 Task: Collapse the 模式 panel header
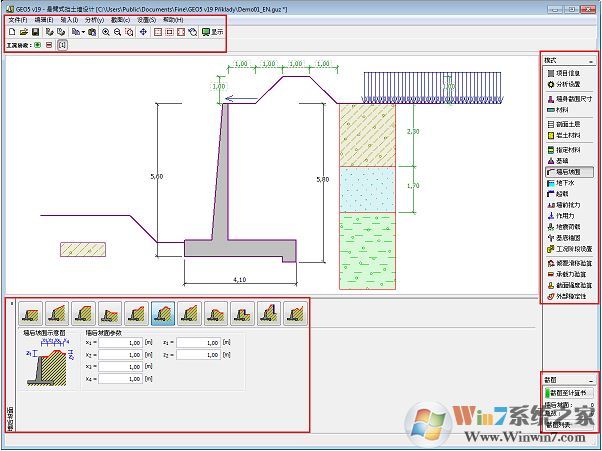point(590,61)
